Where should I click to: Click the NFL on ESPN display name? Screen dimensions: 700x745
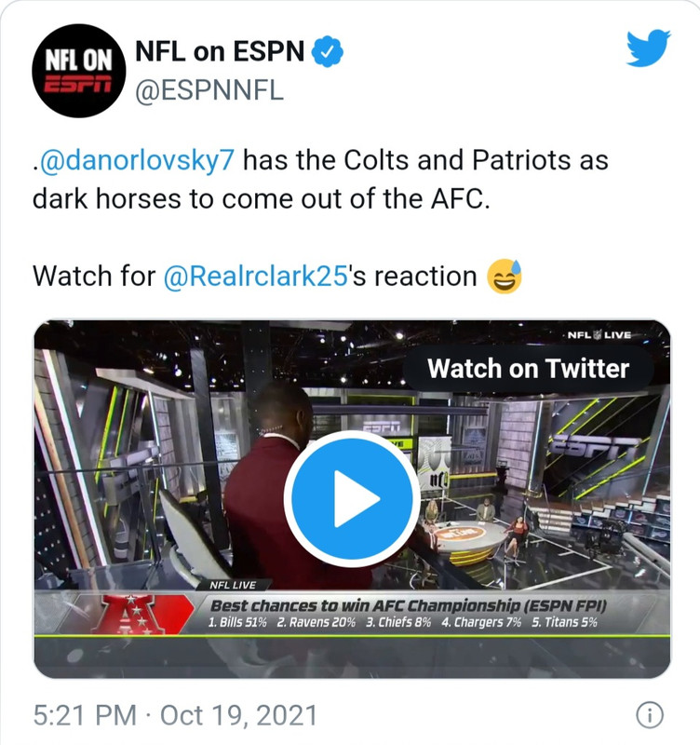click(220, 51)
